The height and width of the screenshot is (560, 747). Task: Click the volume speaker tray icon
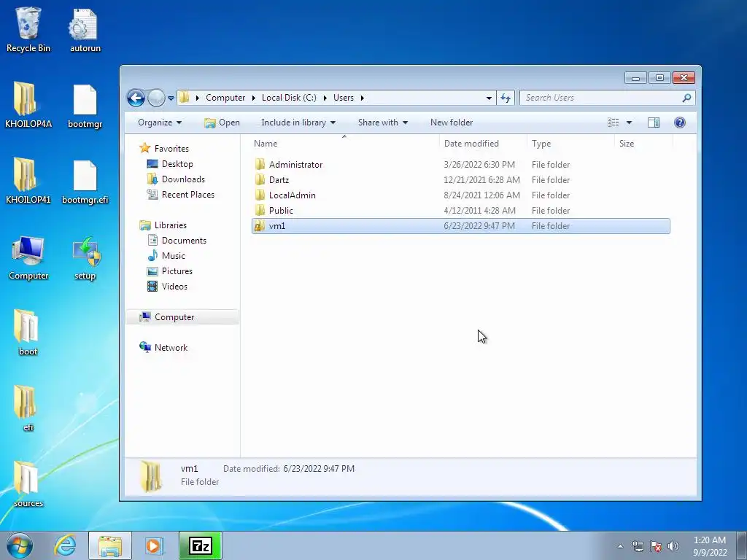pos(673,546)
